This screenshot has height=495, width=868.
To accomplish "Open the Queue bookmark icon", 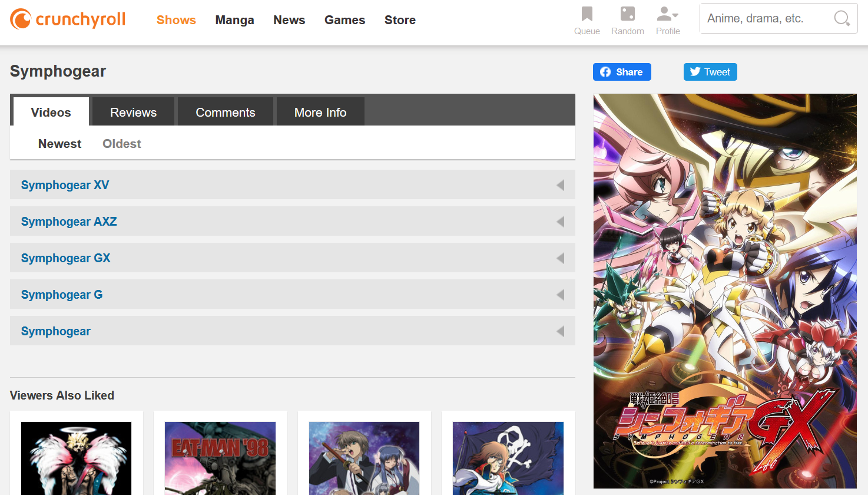I will tap(587, 14).
